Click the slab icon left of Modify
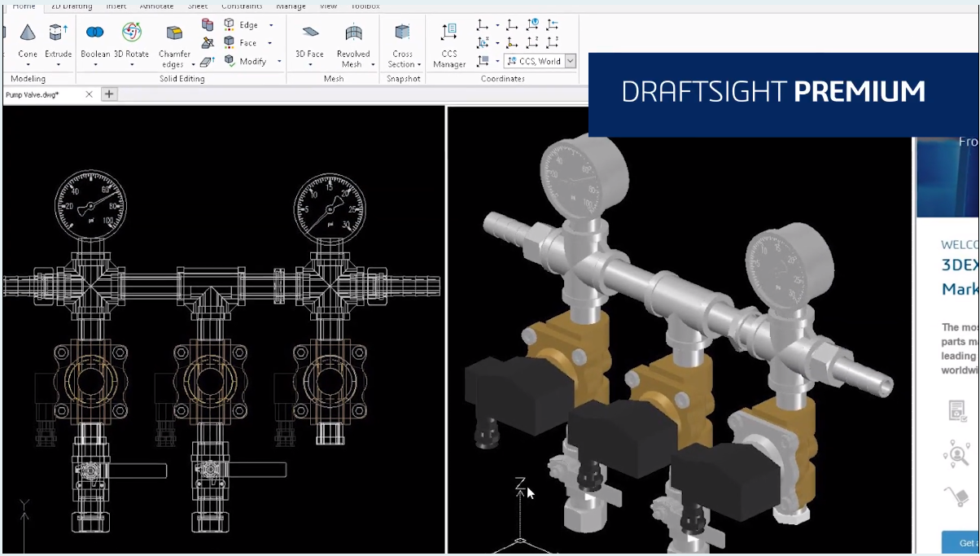 coord(208,61)
